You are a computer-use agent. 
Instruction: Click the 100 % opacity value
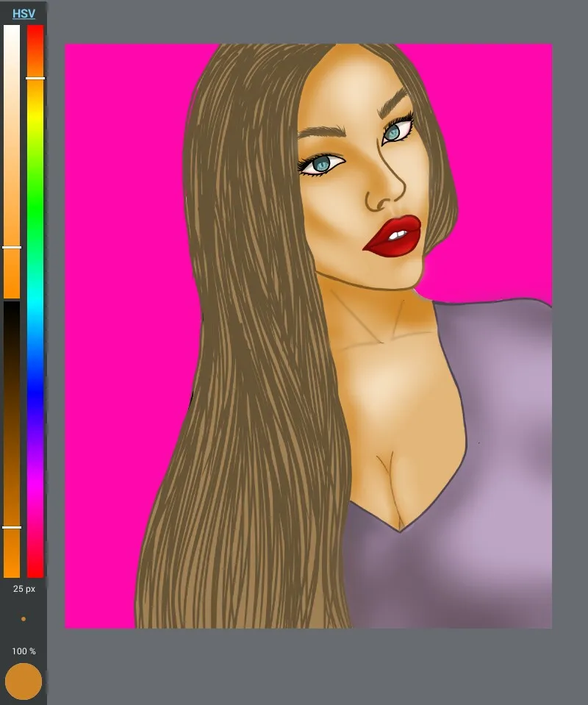pos(24,651)
